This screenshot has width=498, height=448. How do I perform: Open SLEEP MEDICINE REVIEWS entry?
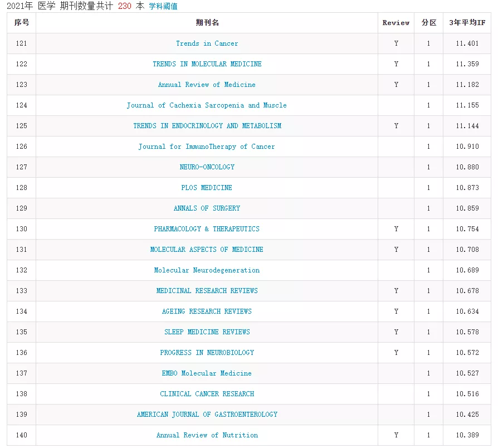tap(207, 332)
